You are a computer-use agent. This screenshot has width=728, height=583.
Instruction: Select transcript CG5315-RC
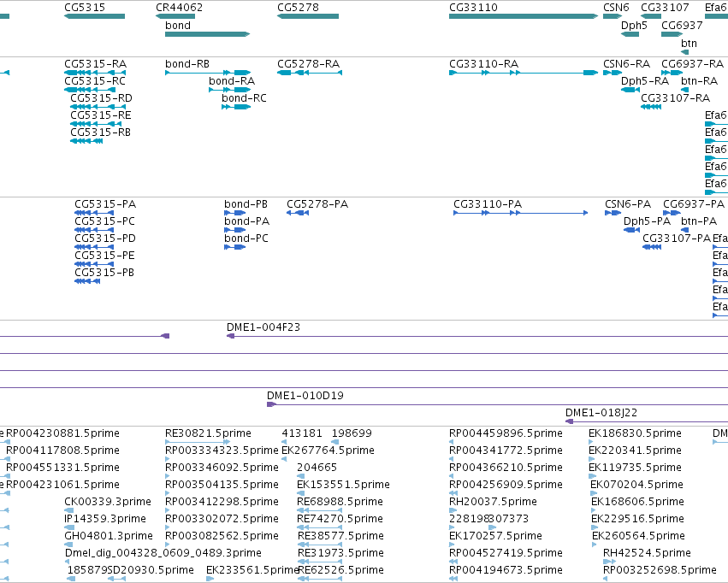click(90, 90)
